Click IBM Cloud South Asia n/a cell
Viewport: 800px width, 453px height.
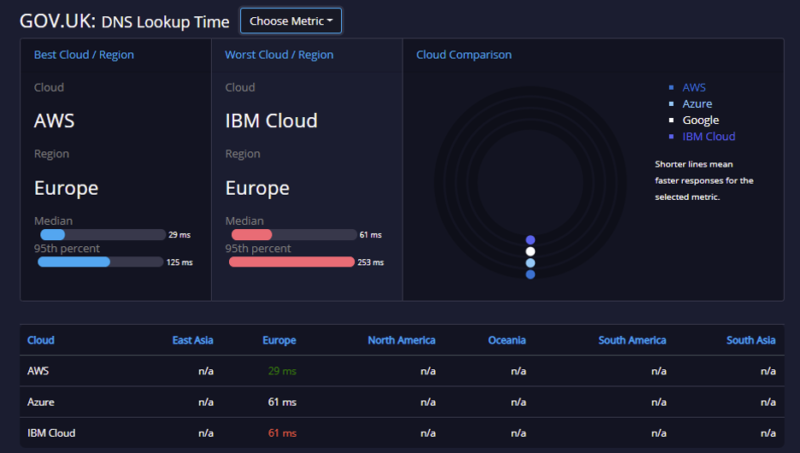(768, 433)
